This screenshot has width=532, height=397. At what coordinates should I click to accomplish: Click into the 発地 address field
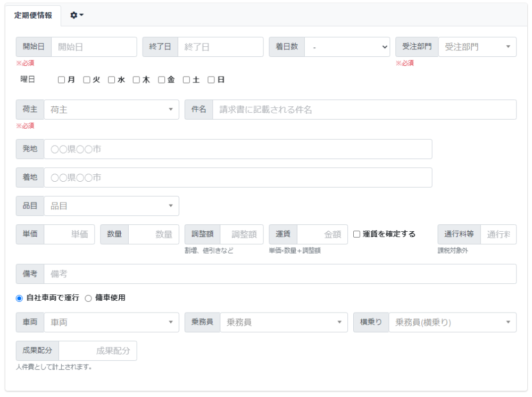(x=238, y=149)
